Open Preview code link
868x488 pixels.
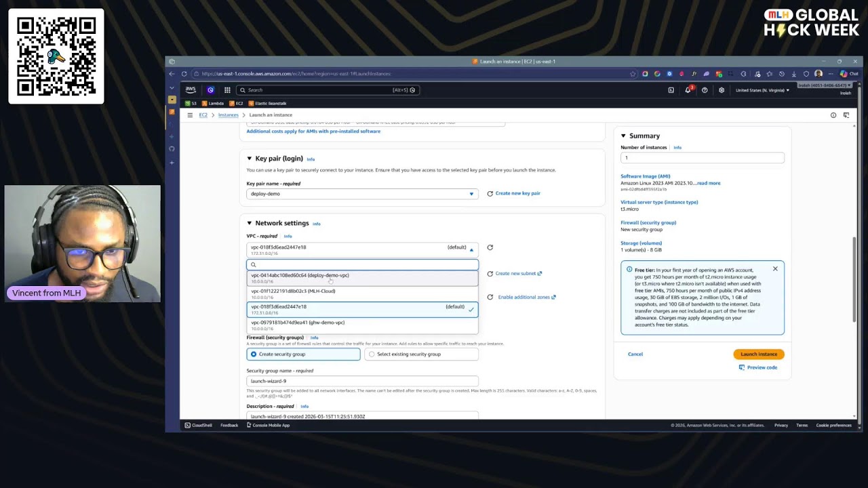tap(758, 368)
